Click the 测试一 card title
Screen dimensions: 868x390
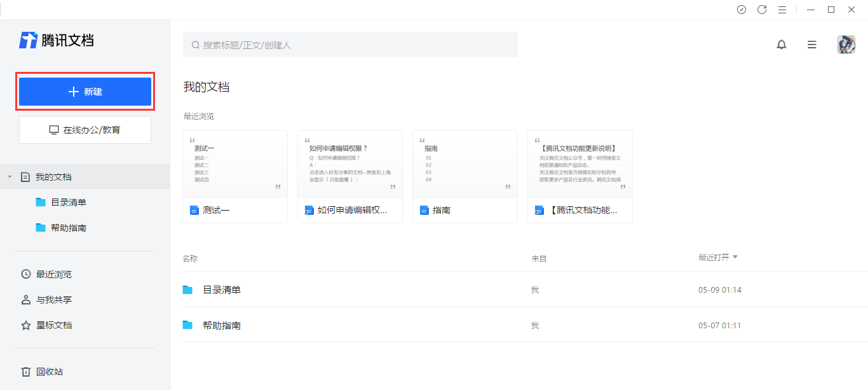(x=216, y=210)
